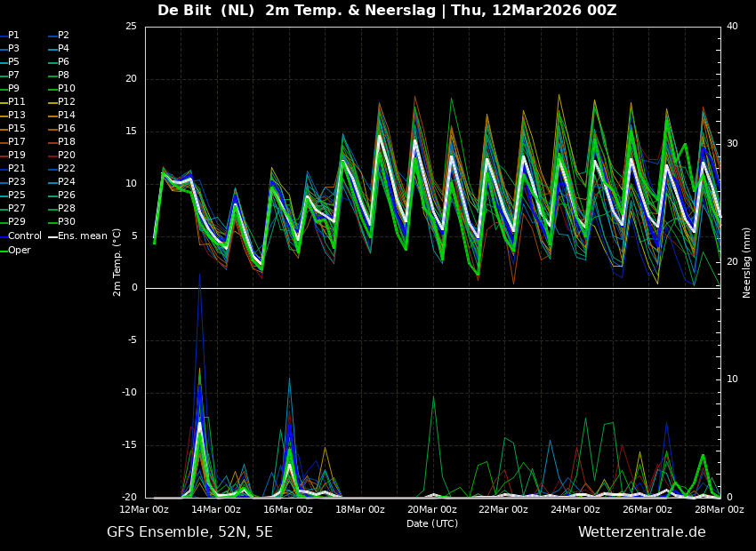Click the P9 legend entry
This screenshot has width=756, height=551.
(13, 89)
